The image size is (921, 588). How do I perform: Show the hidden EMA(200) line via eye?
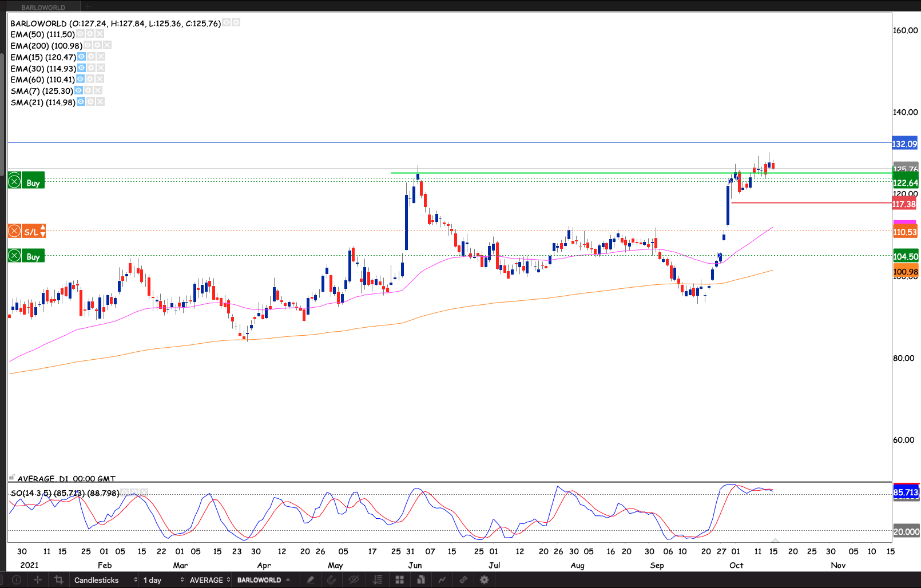click(x=88, y=45)
